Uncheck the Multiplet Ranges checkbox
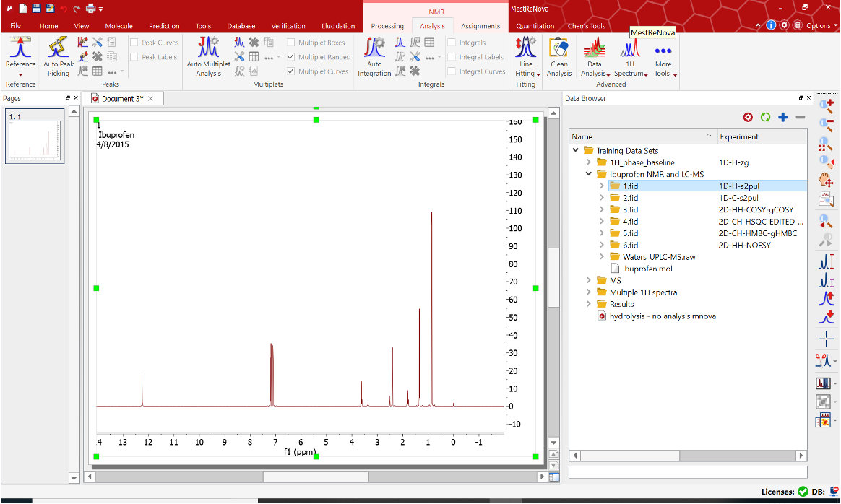 [290, 57]
